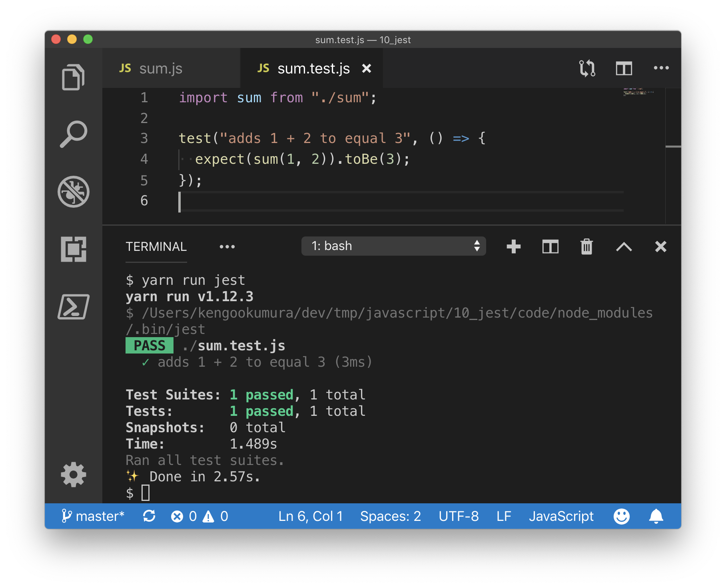Viewport: 726px width, 588px height.
Task: Open the Explorer view in activity bar
Action: click(x=73, y=77)
